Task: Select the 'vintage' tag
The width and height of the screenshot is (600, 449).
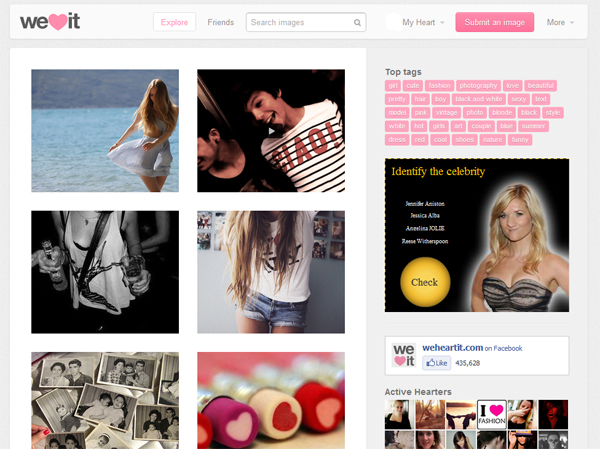Action: coord(447,113)
